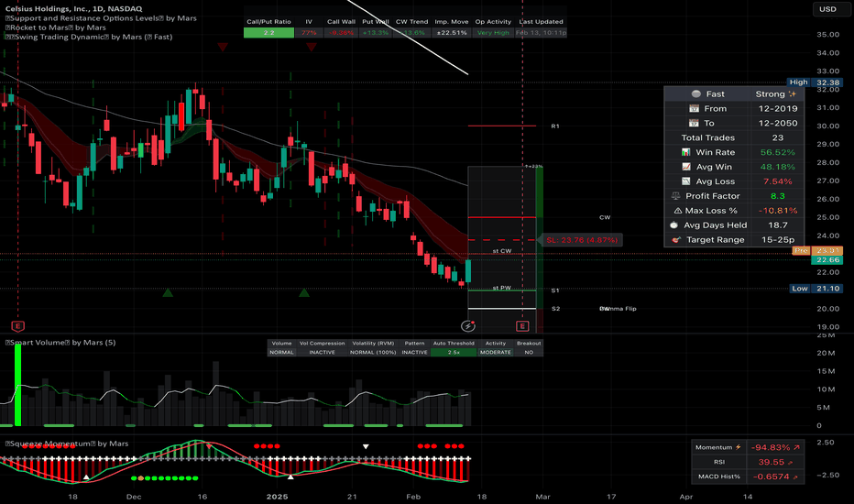Screen dimensions: 854x504
Task: Click the Last Updated Feb 13 cell
Action: [x=541, y=33]
